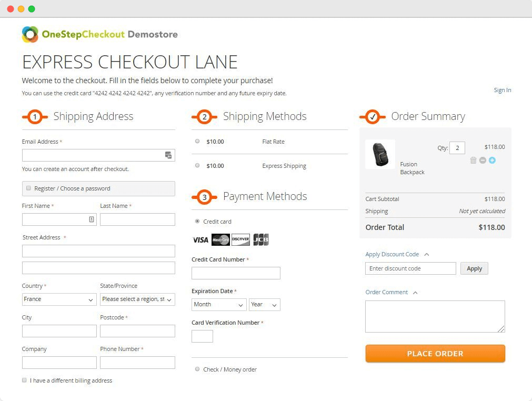Click the Order Summary heading
This screenshot has height=401, width=532.
[428, 116]
